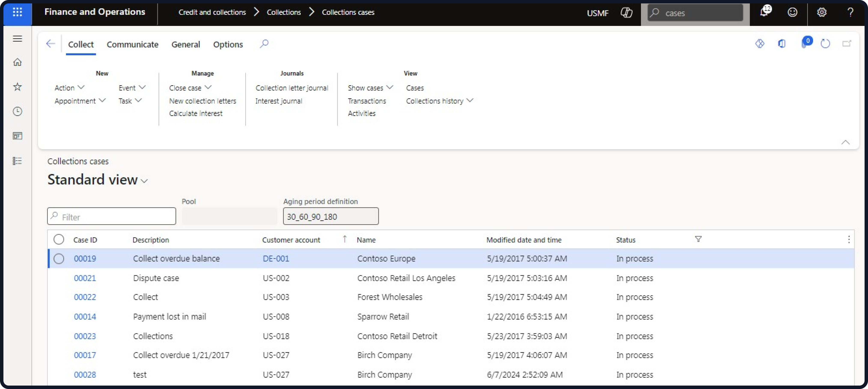868x389 pixels.
Task: Click the top search box containing cases
Action: pyautogui.click(x=695, y=13)
